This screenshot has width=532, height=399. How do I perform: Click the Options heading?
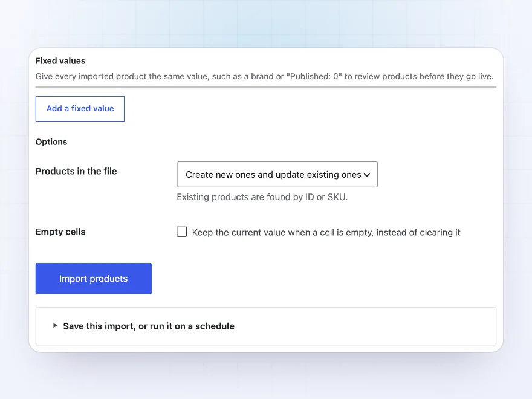click(51, 142)
